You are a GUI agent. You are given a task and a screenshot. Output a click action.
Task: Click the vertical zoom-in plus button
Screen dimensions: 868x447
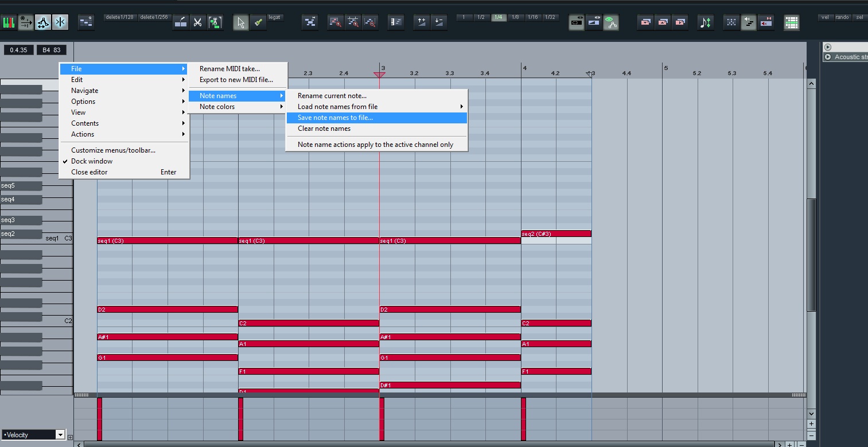[811, 424]
